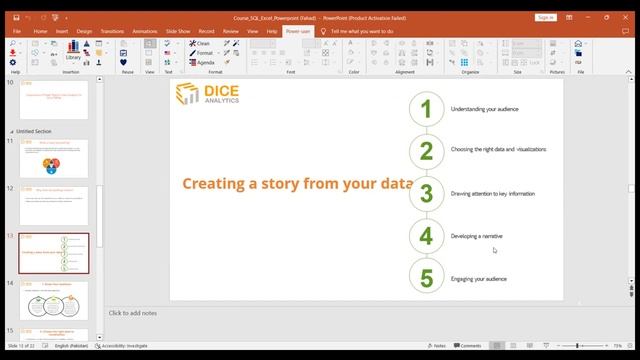Click the thumbnail pane scroll down arrow
The image size is (640, 360).
click(x=100, y=338)
